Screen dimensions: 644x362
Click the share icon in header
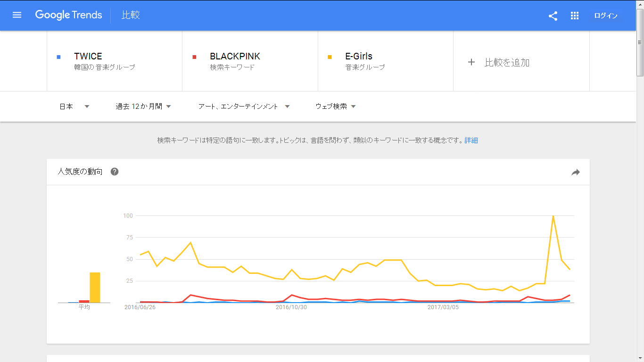coord(553,16)
